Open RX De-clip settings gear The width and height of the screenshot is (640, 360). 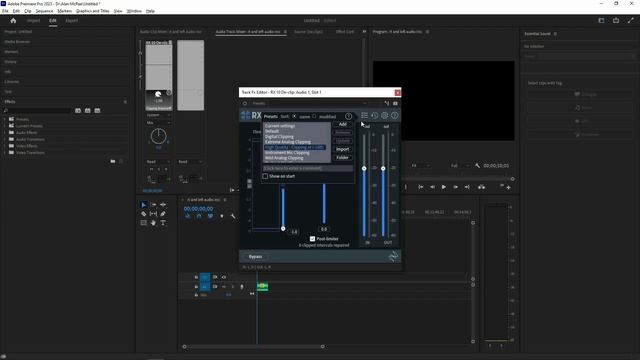[384, 116]
